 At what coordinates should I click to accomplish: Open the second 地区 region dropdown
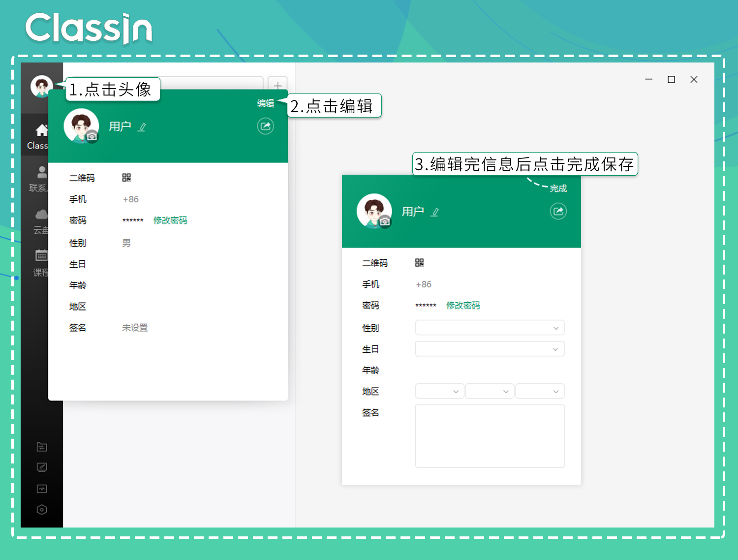pyautogui.click(x=490, y=391)
